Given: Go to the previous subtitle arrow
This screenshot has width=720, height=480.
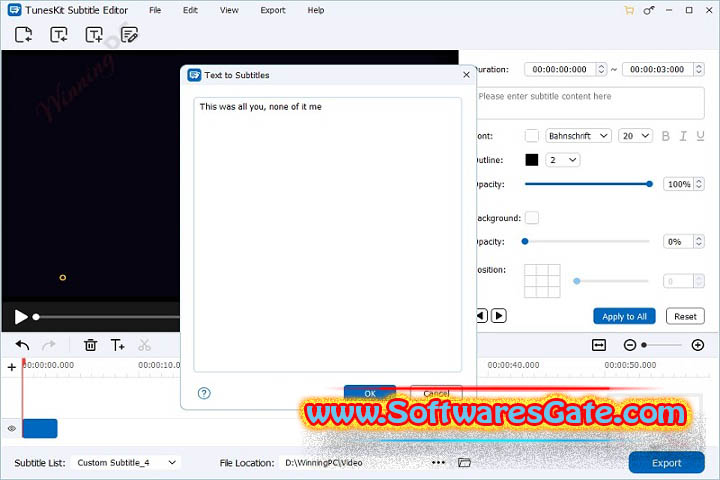Looking at the screenshot, I should [x=481, y=316].
